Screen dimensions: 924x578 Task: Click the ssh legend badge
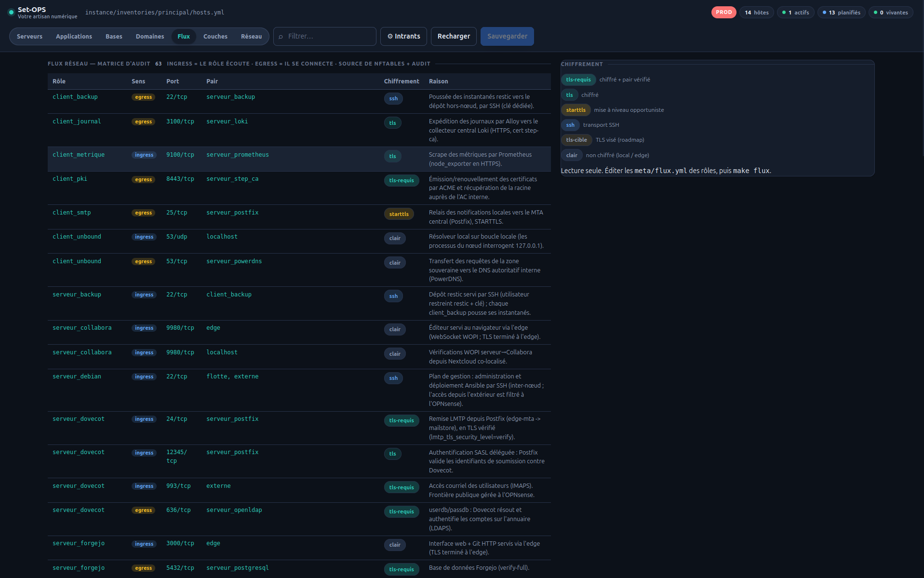(570, 125)
